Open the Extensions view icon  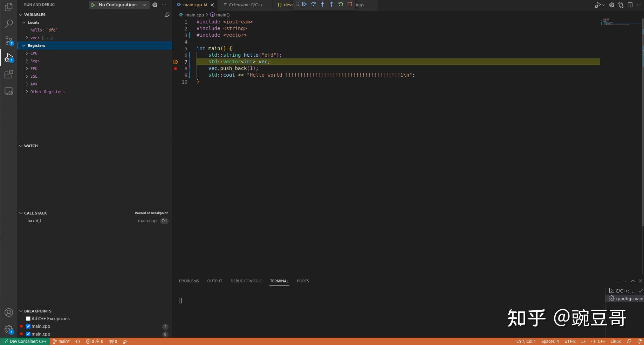pos(8,74)
